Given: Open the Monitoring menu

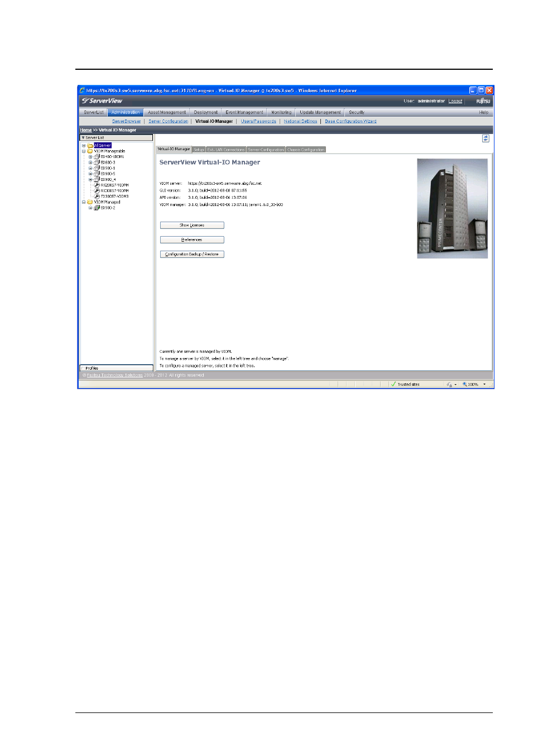Looking at the screenshot, I should point(281,112).
